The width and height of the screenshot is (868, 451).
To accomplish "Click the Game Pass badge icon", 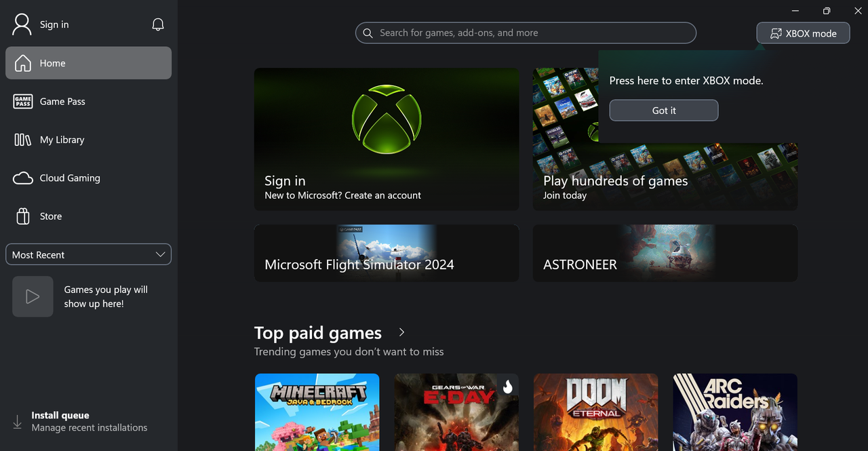I will point(23,101).
